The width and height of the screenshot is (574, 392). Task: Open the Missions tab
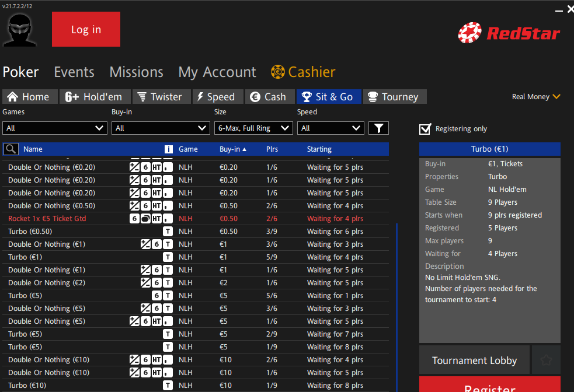click(136, 72)
